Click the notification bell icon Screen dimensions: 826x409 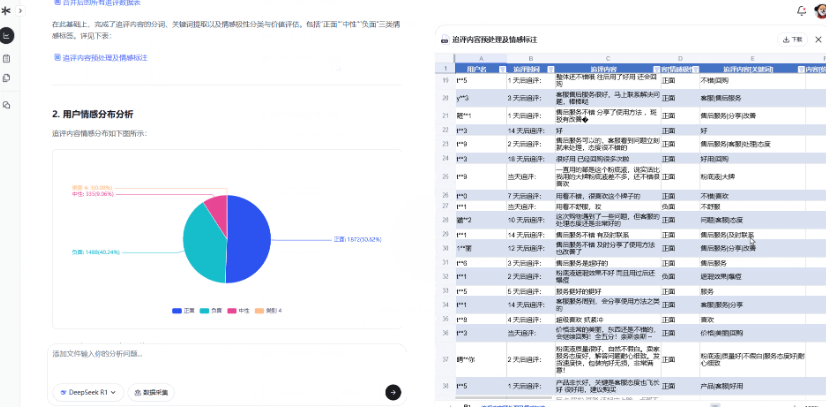pos(801,11)
